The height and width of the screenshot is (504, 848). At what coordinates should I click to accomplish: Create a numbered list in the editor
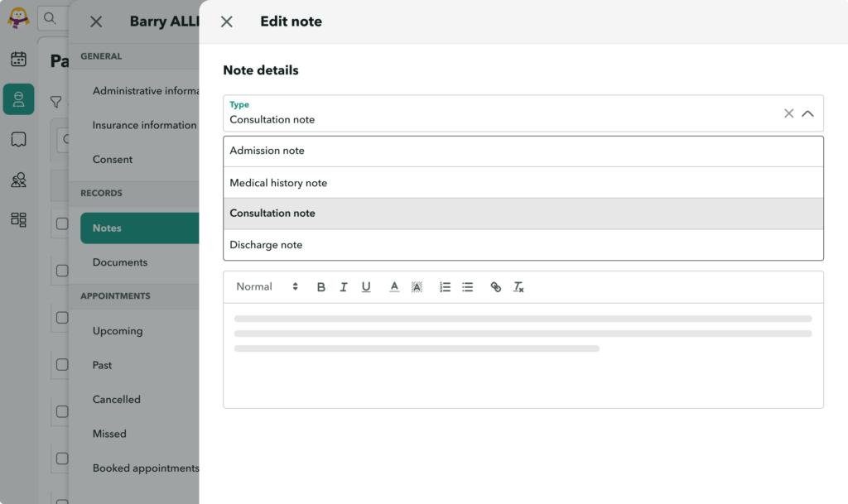(445, 286)
